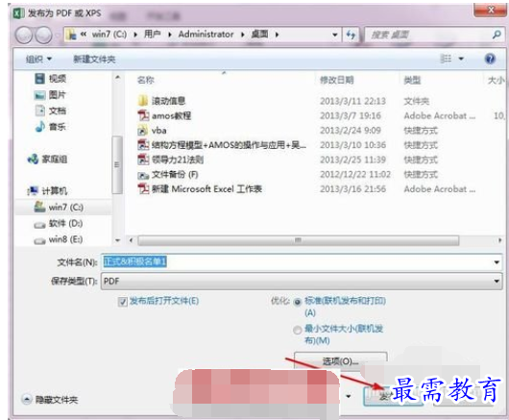The height and width of the screenshot is (420, 509).
Task: Click 桌面 in breadcrumb path
Action: [x=259, y=34]
